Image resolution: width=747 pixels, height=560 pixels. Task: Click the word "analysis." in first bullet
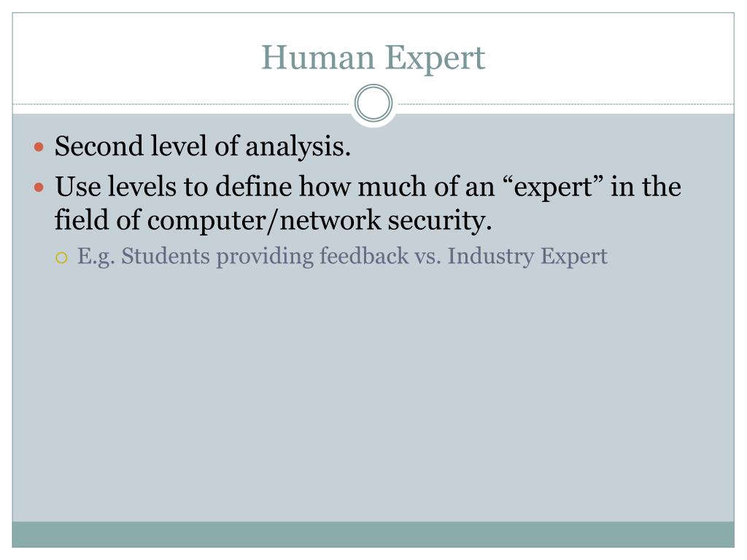pos(298,147)
